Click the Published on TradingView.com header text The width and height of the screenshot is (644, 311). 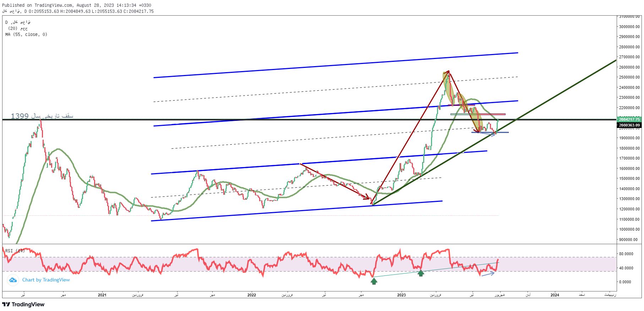point(77,5)
